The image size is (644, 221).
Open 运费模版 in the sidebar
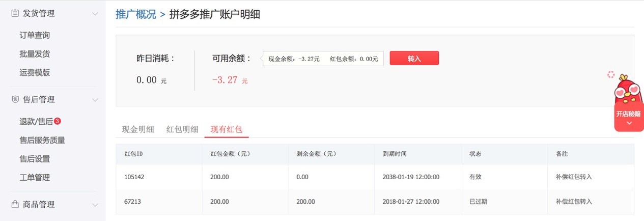click(35, 72)
